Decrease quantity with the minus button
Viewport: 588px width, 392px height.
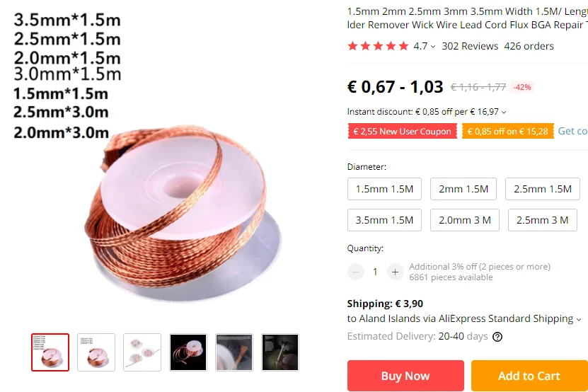(356, 272)
